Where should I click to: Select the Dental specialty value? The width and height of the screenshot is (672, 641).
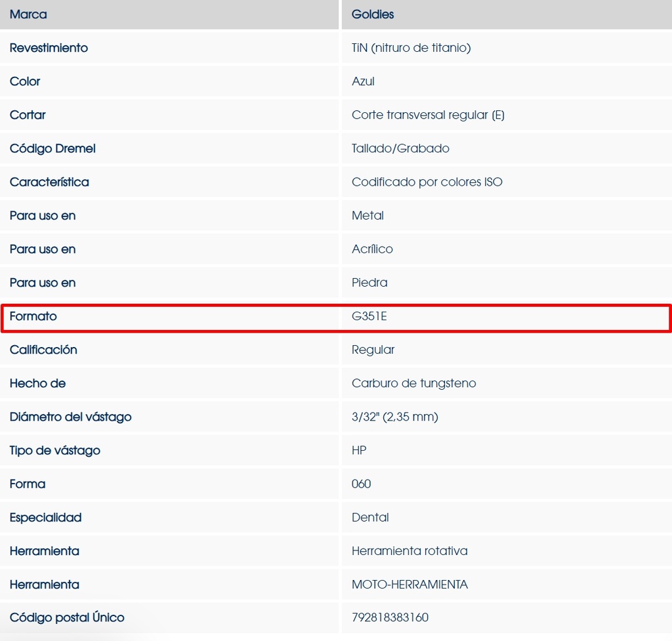370,517
